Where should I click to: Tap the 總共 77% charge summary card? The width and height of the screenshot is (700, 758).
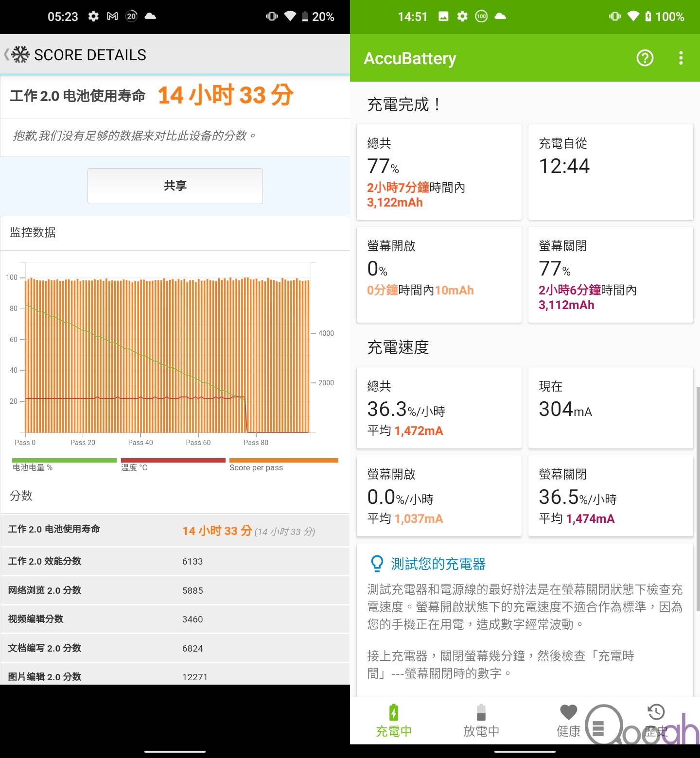coord(439,172)
